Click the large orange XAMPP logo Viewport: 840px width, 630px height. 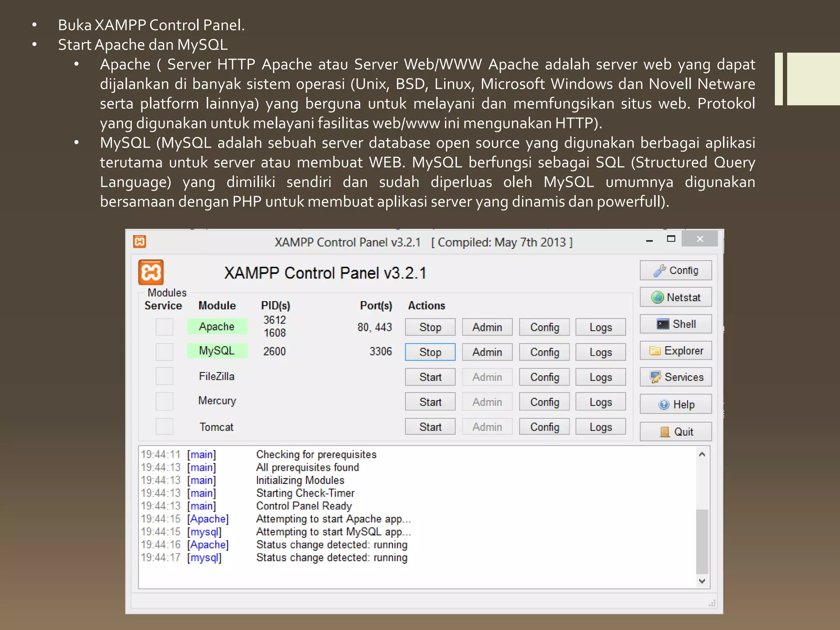[x=151, y=272]
